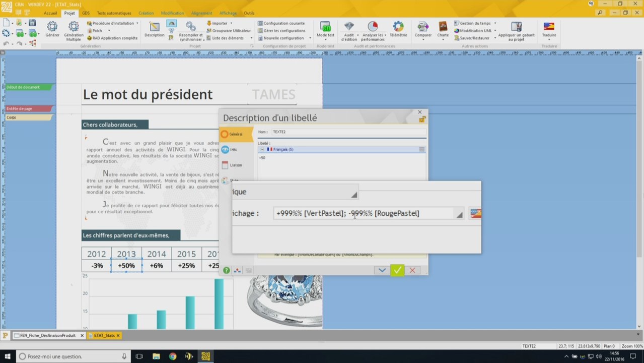This screenshot has width=644, height=363.
Task: Select Général tab in dialog
Action: point(236,134)
